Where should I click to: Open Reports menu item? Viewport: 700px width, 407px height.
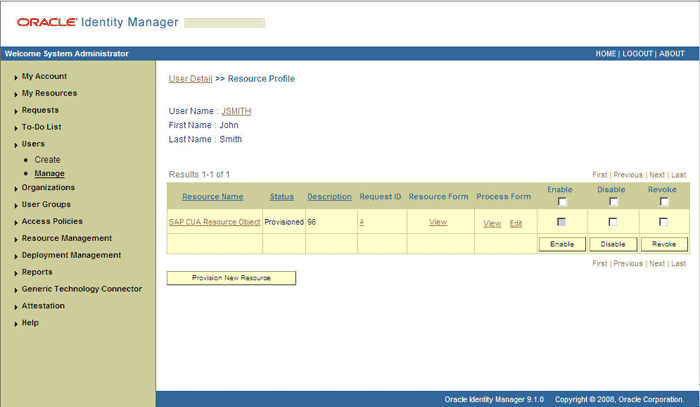coord(37,272)
